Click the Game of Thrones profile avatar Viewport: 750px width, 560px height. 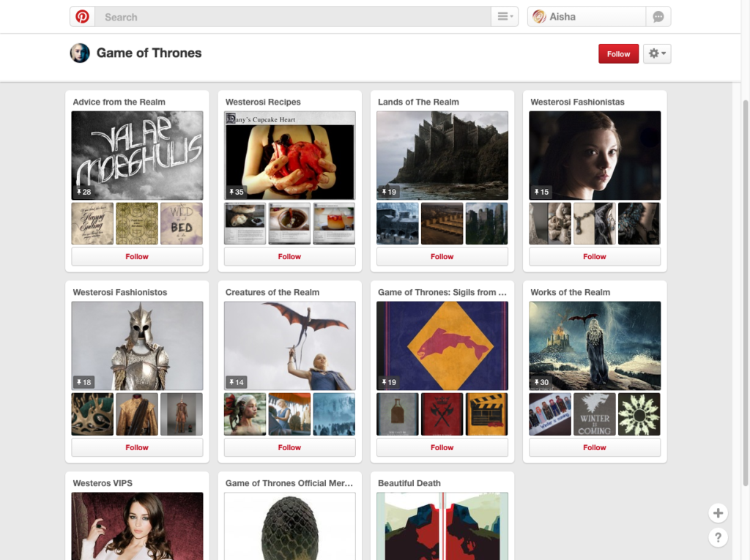coord(80,53)
